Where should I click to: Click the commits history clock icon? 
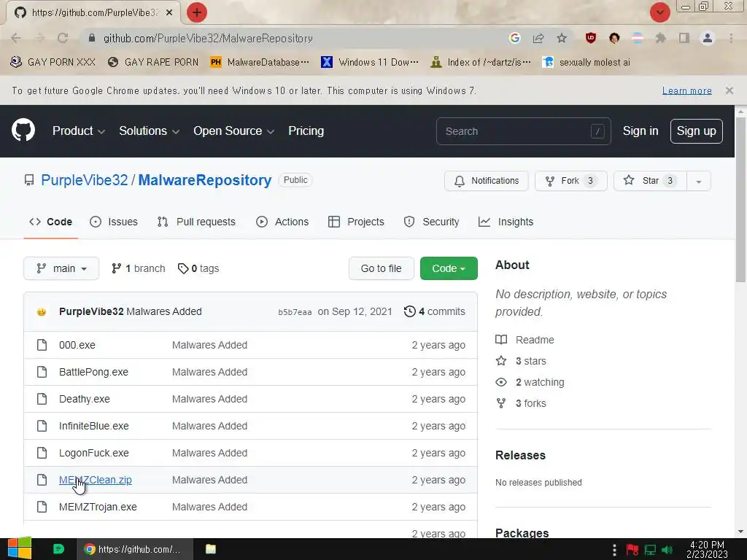[410, 311]
